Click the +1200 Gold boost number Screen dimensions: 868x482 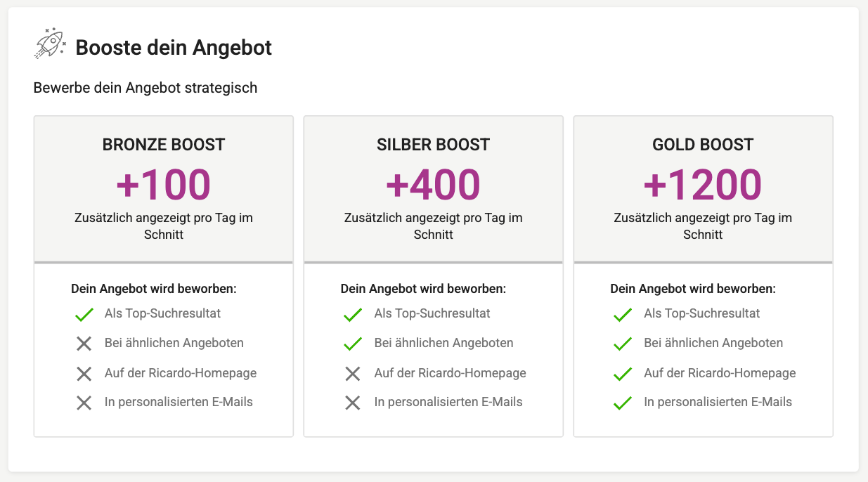[703, 184]
